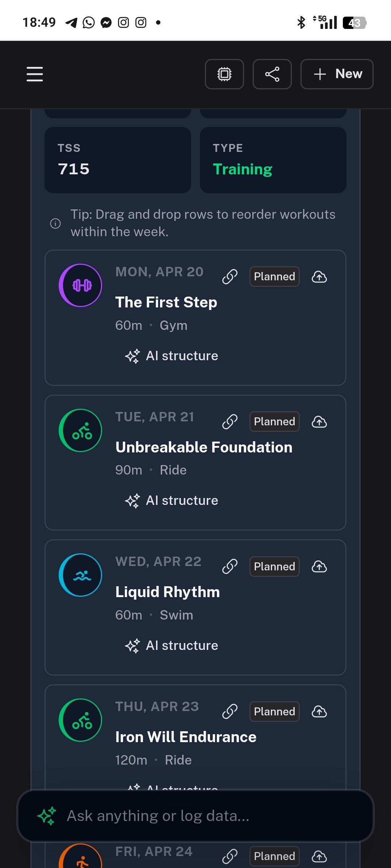
Task: Click the Ask anything or log data field
Action: tap(195, 816)
